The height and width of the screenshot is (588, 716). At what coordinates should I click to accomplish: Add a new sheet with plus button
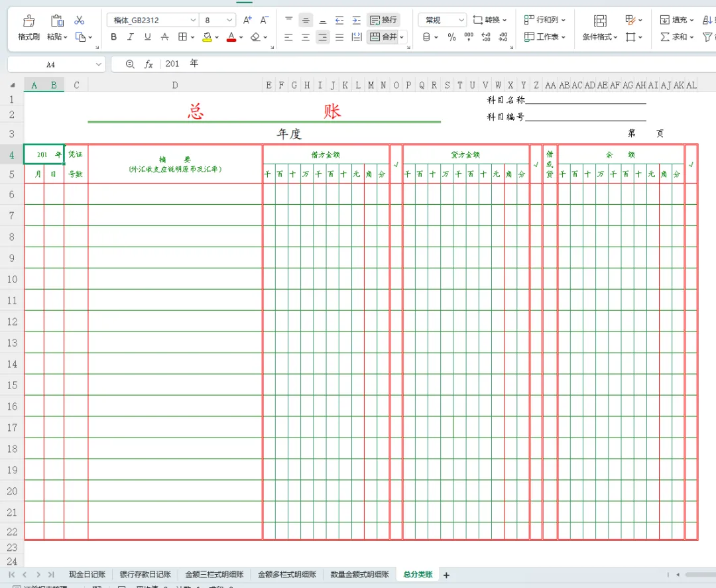click(x=447, y=575)
